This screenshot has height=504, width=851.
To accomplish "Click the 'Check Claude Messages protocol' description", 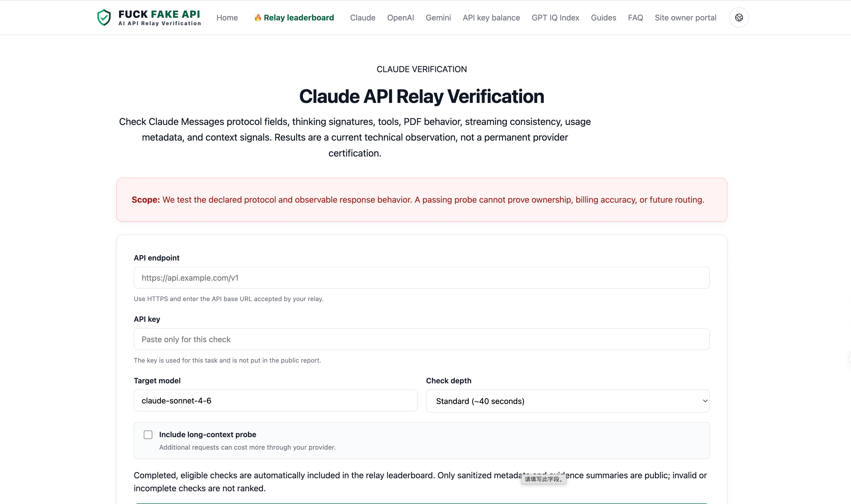I will 355,137.
